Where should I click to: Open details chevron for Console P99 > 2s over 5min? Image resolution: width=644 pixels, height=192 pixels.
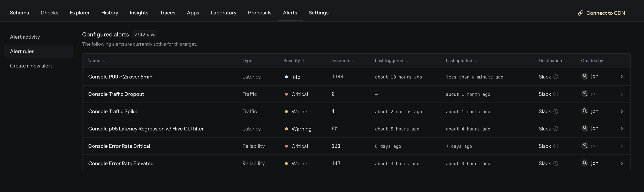pos(622,77)
